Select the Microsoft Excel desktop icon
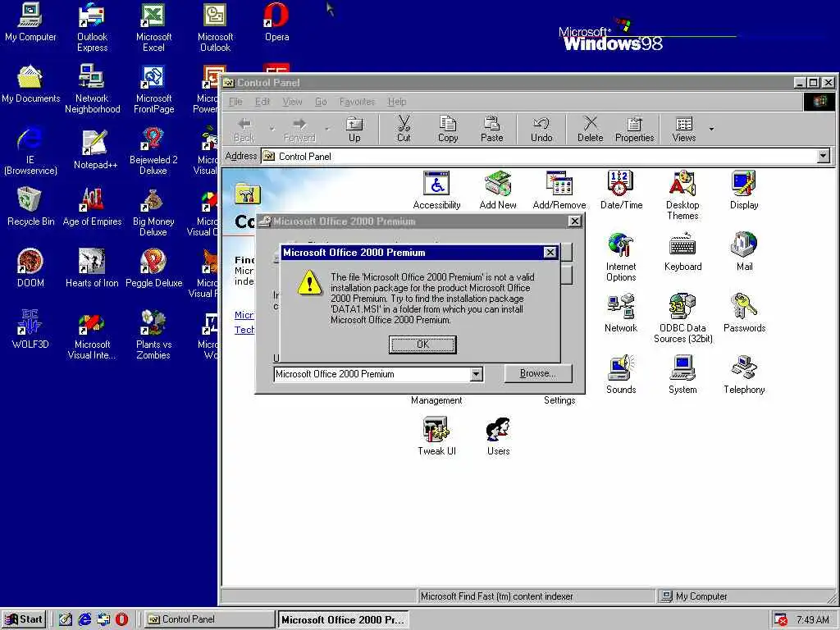Screen dimensions: 840x630 [x=153, y=27]
